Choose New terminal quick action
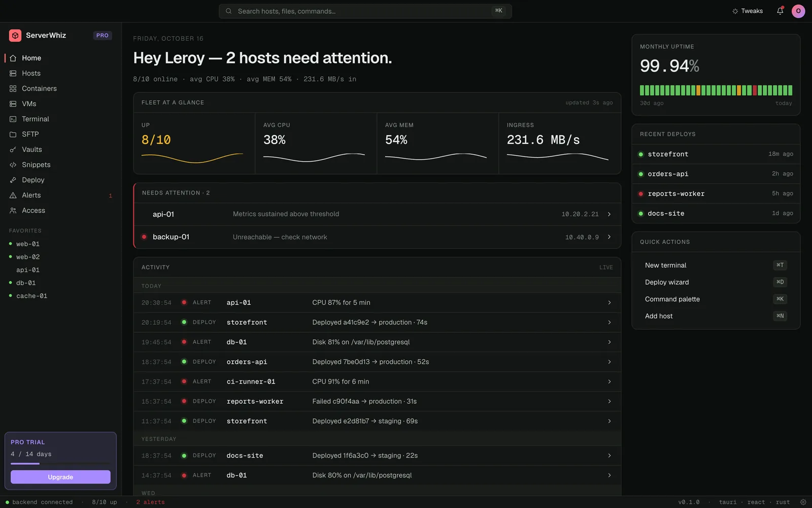This screenshot has height=508, width=812. coord(716,265)
